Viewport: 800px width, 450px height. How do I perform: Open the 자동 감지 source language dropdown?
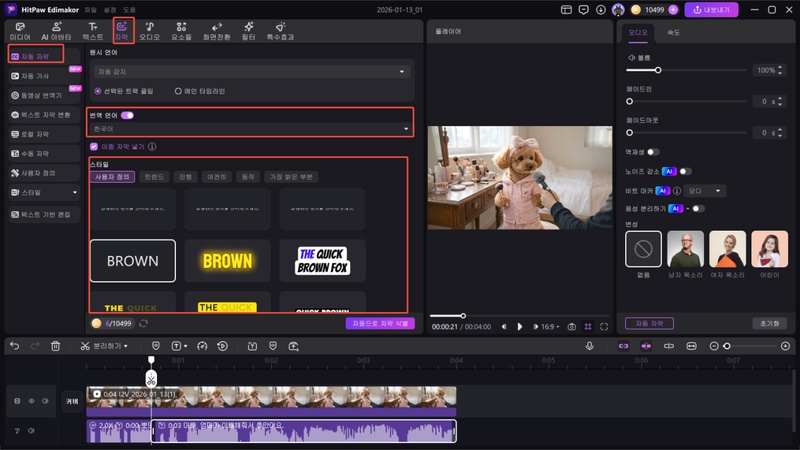(x=251, y=72)
